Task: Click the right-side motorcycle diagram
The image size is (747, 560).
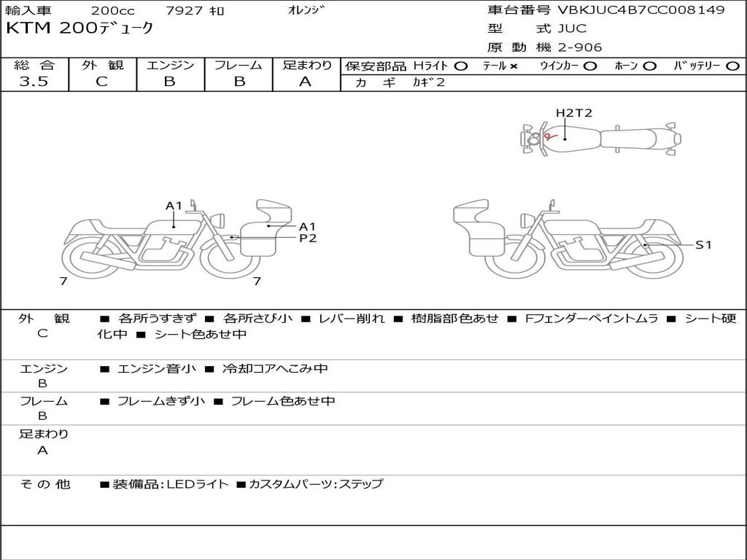Action: 569,241
